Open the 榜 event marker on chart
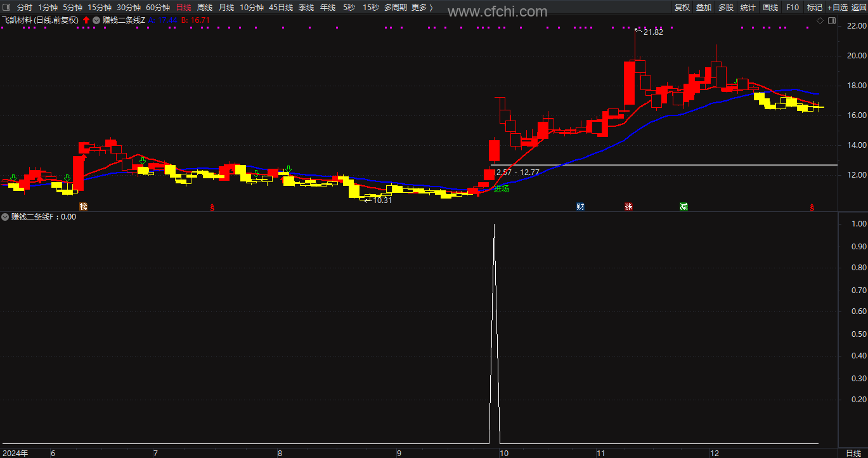 (83, 207)
